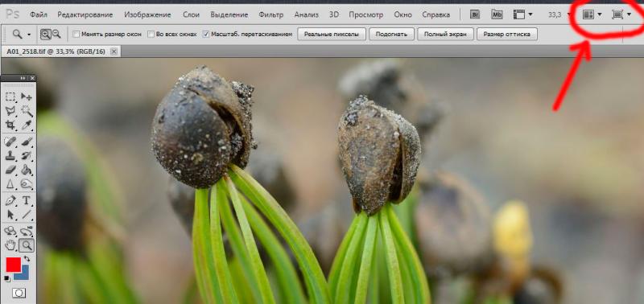Click the 'Подогнать' button
The image size is (644, 304).
(391, 35)
